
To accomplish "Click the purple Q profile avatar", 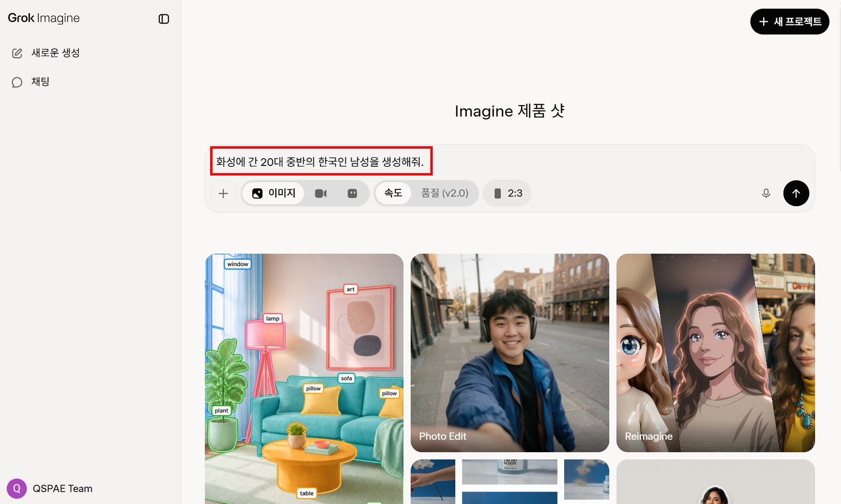I will [x=17, y=489].
